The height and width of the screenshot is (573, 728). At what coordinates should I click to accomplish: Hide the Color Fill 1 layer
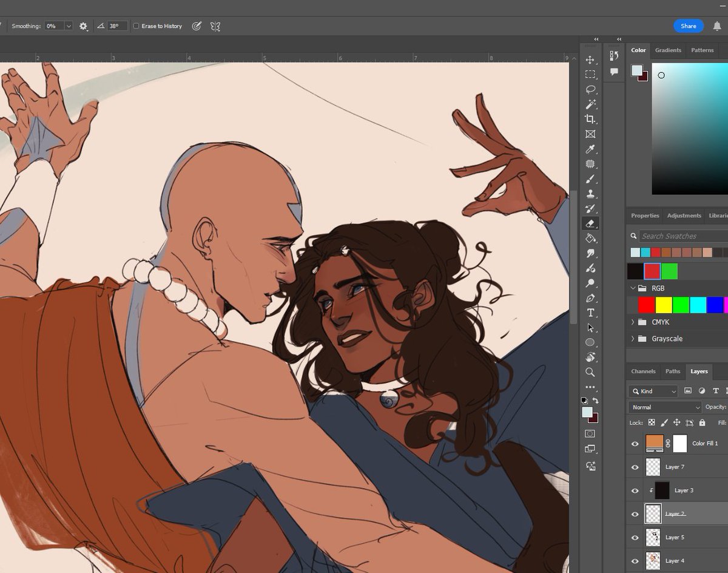[x=635, y=444]
